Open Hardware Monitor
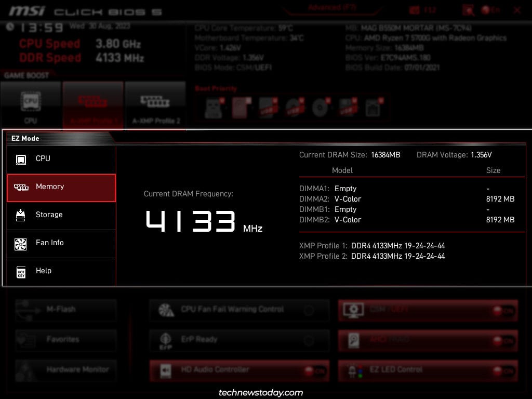 click(x=66, y=370)
